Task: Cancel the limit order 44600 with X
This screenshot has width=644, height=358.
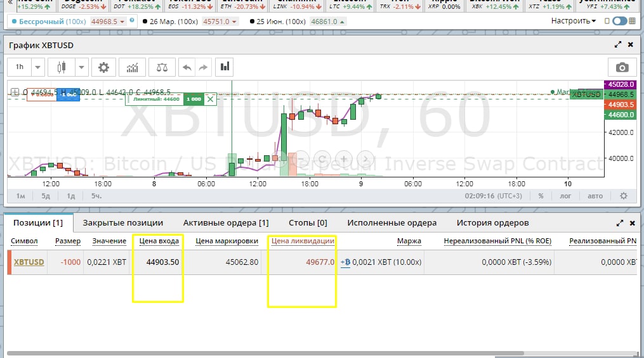Action: (x=210, y=99)
